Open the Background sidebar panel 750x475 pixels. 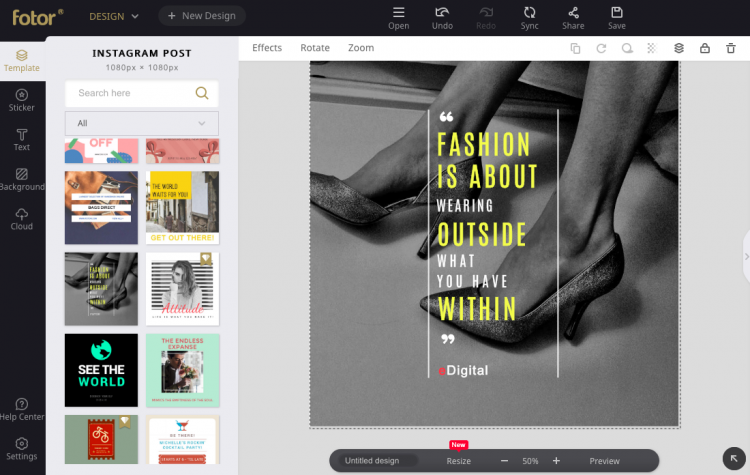22,180
